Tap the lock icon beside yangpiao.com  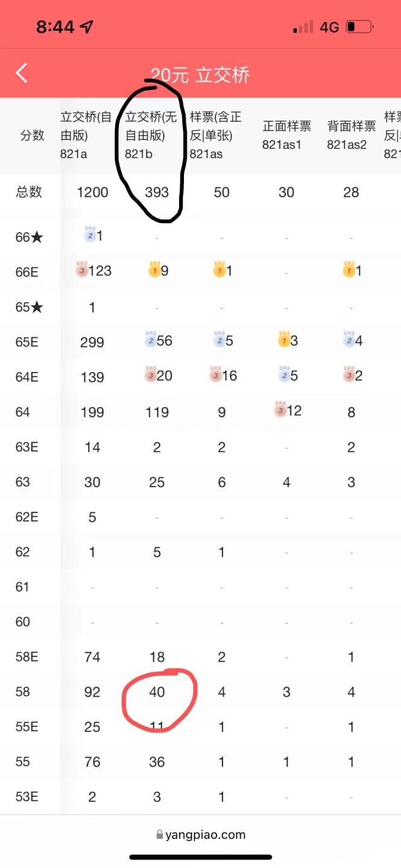coord(160,835)
